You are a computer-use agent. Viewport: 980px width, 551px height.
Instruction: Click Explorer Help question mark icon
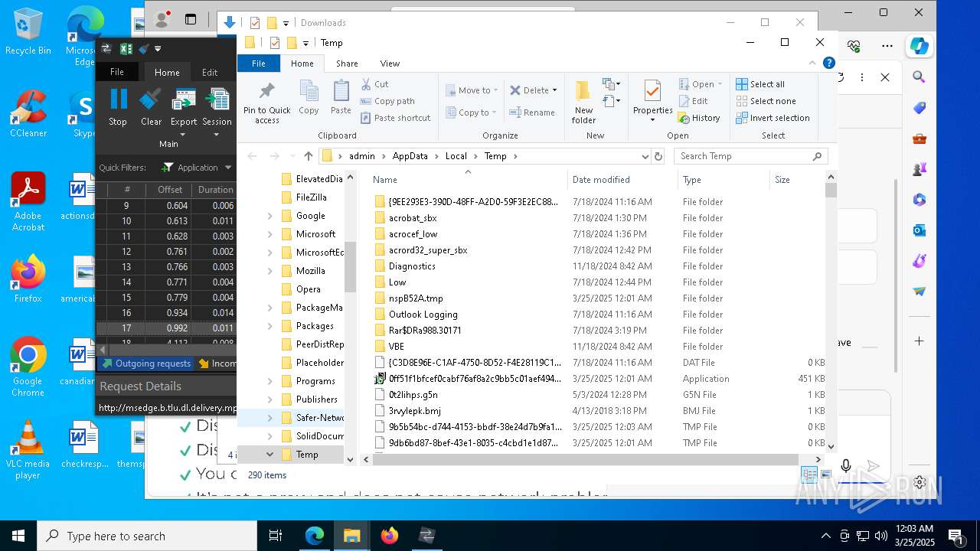[828, 64]
